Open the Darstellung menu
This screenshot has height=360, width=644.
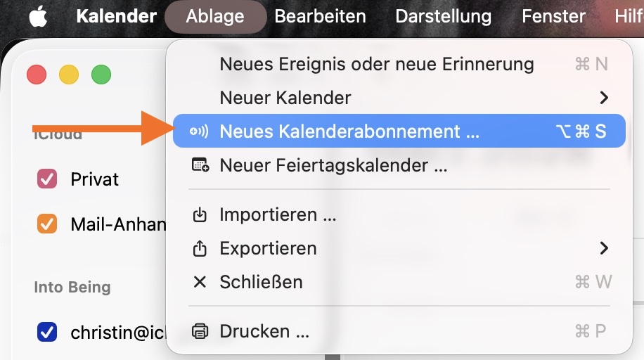point(443,16)
